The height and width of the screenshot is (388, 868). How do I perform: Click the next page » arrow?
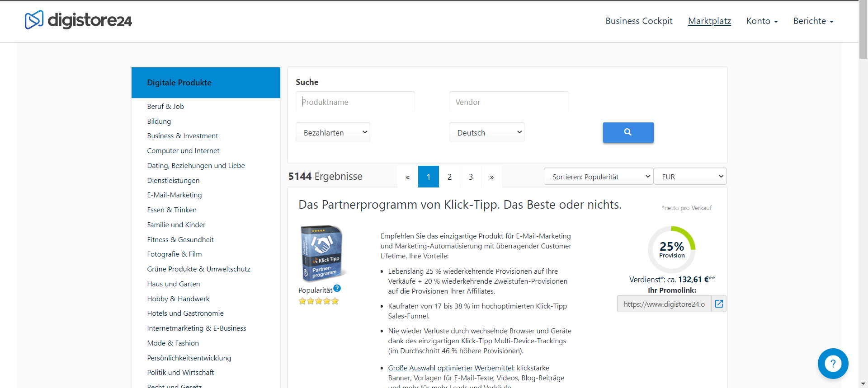click(492, 177)
